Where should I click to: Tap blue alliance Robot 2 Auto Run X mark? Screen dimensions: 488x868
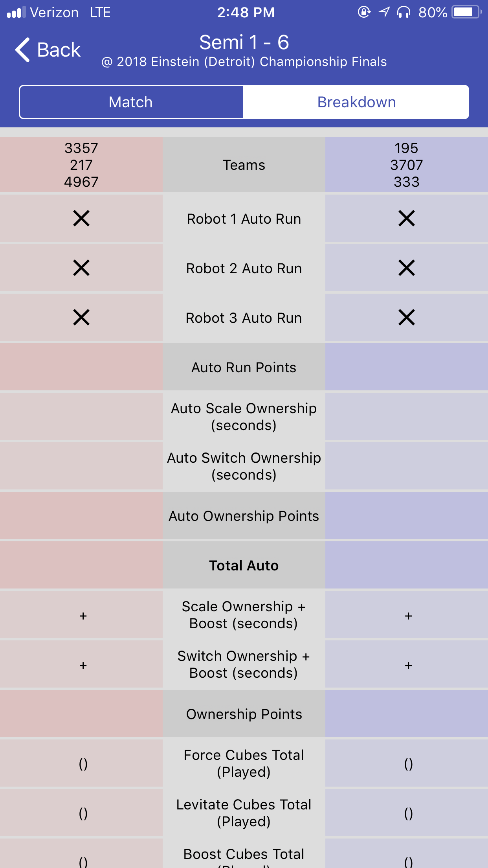(x=407, y=268)
